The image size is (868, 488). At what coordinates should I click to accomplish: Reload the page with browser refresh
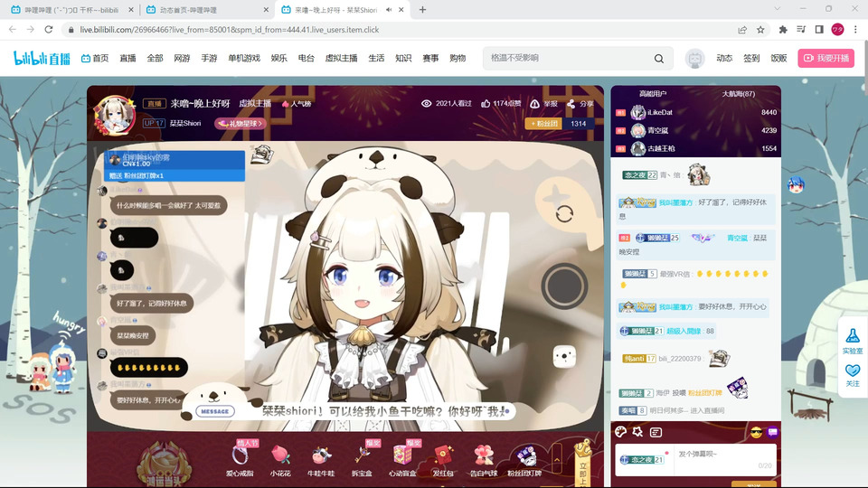(49, 29)
